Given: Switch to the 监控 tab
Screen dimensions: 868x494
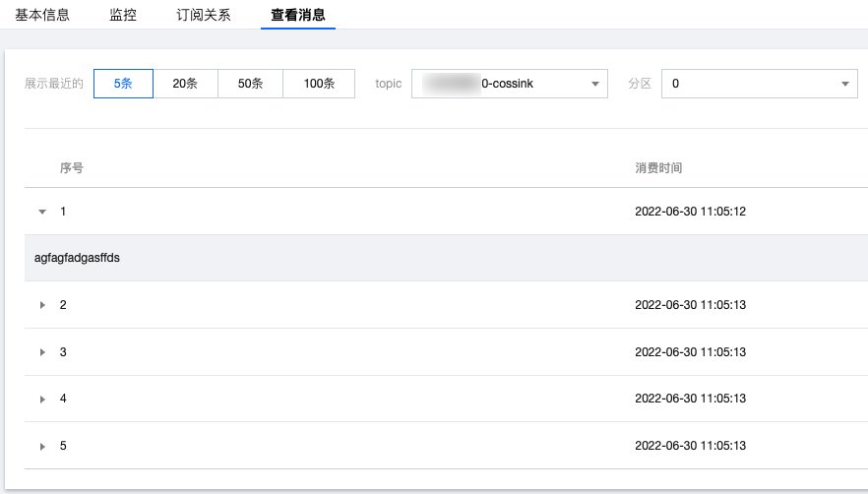Looking at the screenshot, I should pos(123,15).
